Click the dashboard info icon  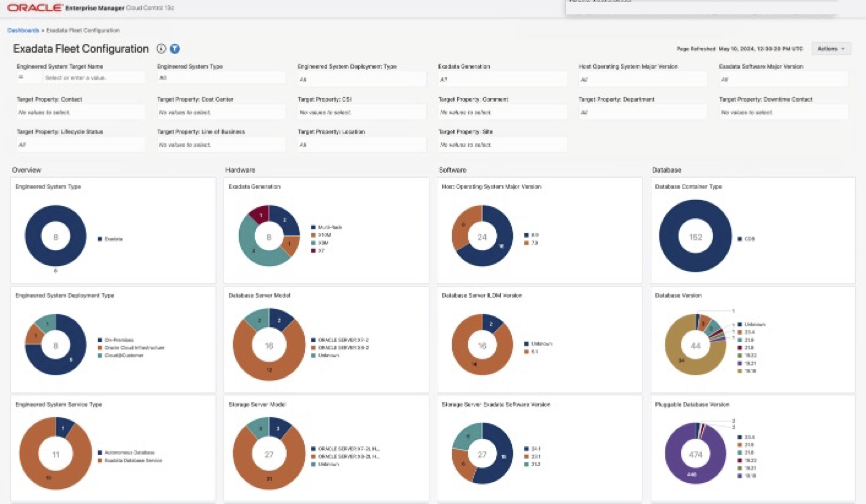[x=161, y=49]
